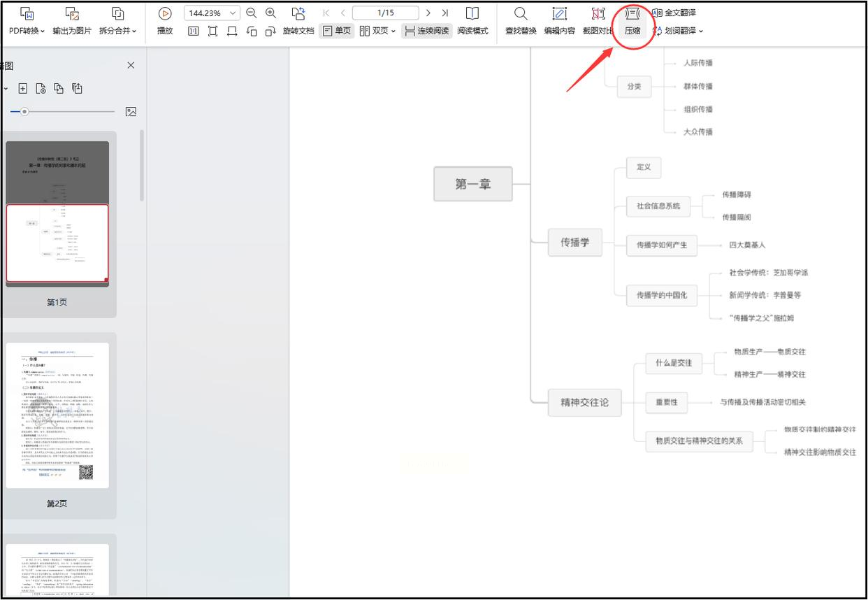Image resolution: width=868 pixels, height=600 pixels.
Task: Go to the next page
Action: point(428,13)
